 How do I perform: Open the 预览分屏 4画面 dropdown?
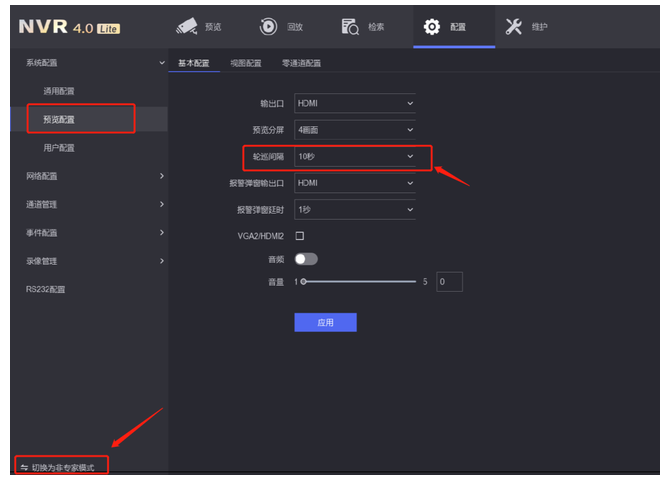tap(354, 130)
